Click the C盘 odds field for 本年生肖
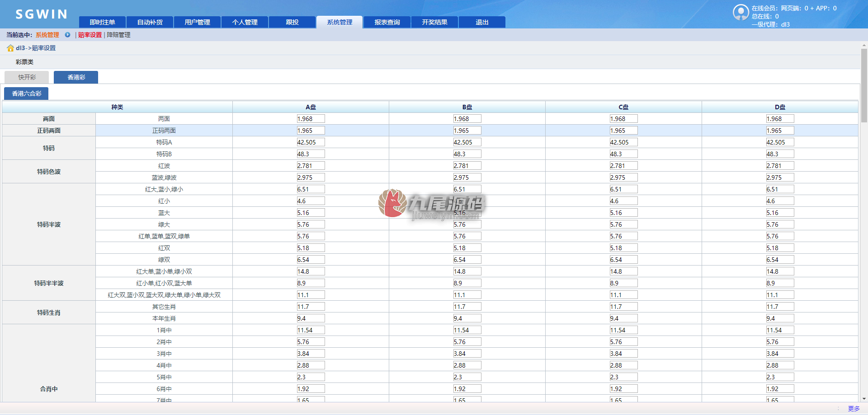This screenshot has width=868, height=415. point(623,318)
